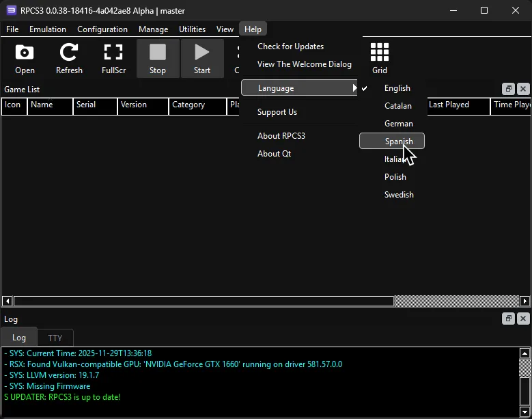Float the Game List panel
The width and height of the screenshot is (532, 419).
[508, 89]
